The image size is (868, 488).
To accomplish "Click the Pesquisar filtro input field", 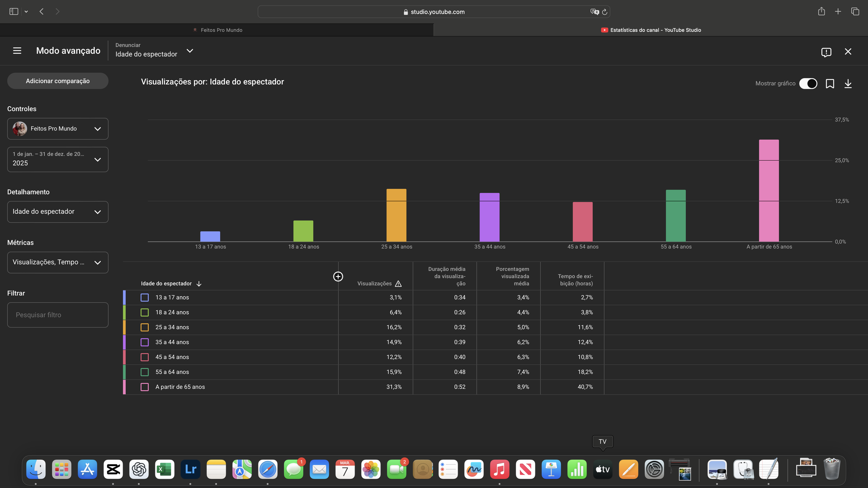I will (58, 315).
